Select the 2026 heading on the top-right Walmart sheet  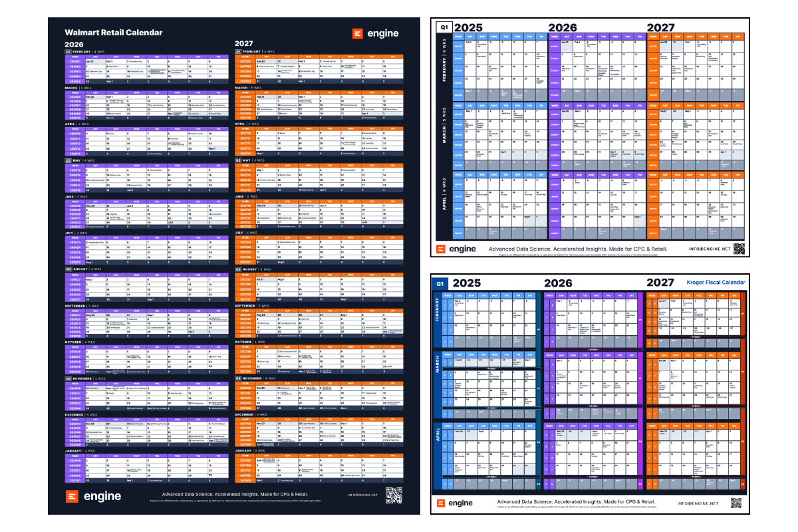click(x=564, y=27)
